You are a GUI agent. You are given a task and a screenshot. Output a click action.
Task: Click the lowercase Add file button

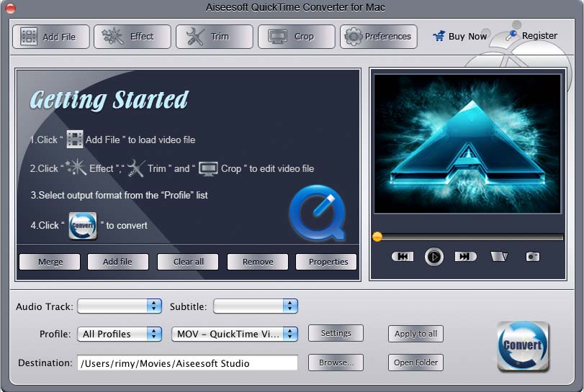(x=117, y=262)
